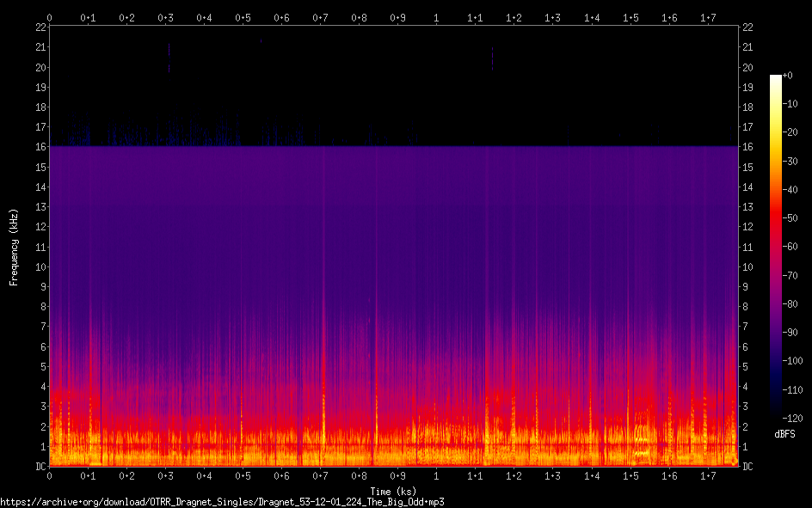The image size is (812, 508).
Task: Click the DC label on left axis
Action: point(40,467)
